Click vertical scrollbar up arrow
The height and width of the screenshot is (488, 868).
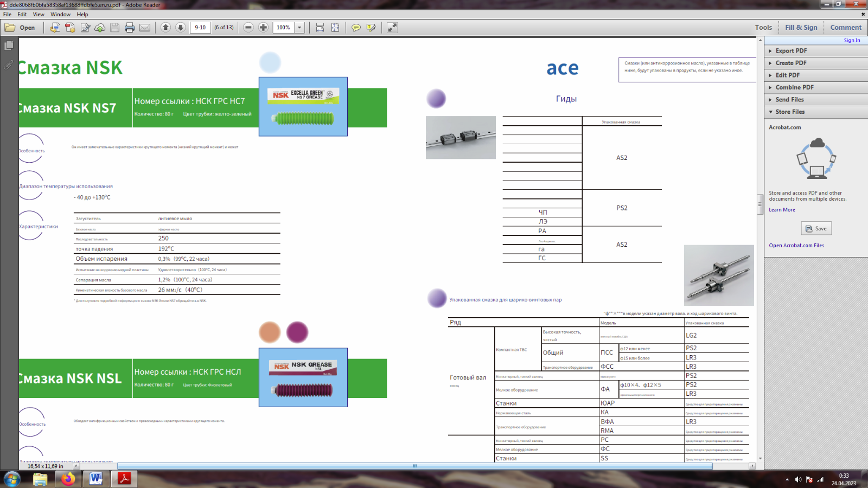[x=760, y=41]
